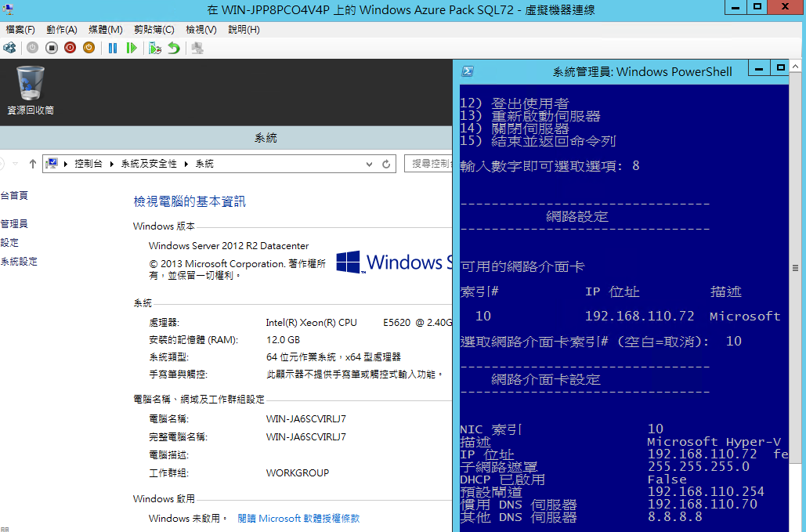Screen dimensions: 806x532
Task: Click the 電腦名稱 value WIN-JA6SCVIRLJ7
Action: tap(305, 419)
